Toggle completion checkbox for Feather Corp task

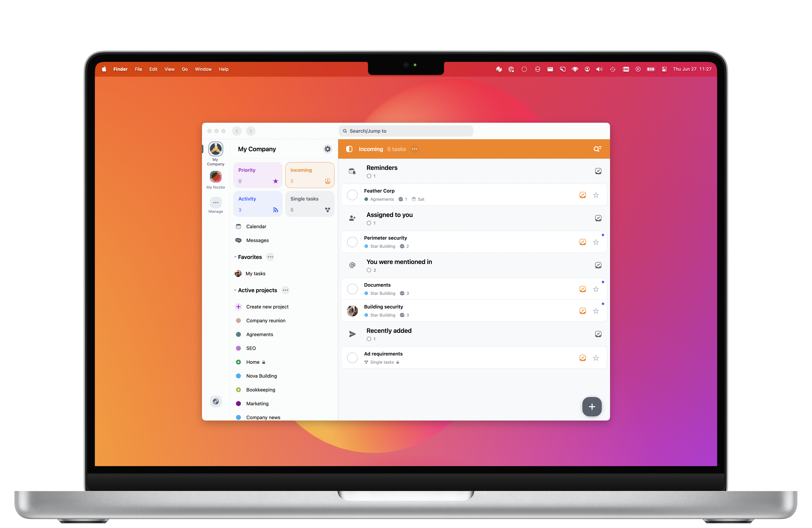[353, 194]
